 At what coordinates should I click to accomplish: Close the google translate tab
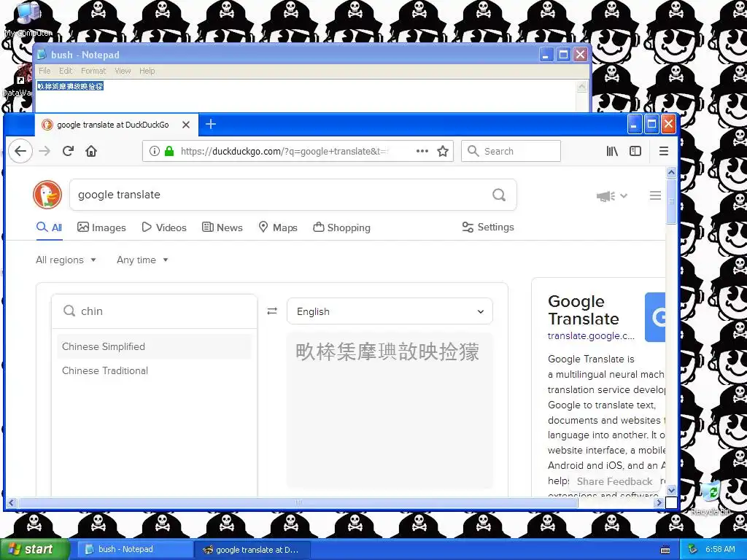pyautogui.click(x=186, y=125)
